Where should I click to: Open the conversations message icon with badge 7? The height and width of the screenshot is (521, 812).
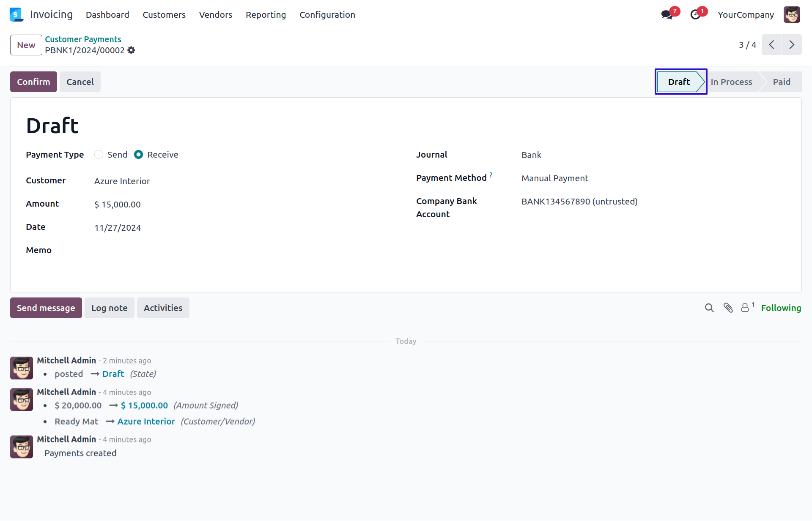[667, 15]
